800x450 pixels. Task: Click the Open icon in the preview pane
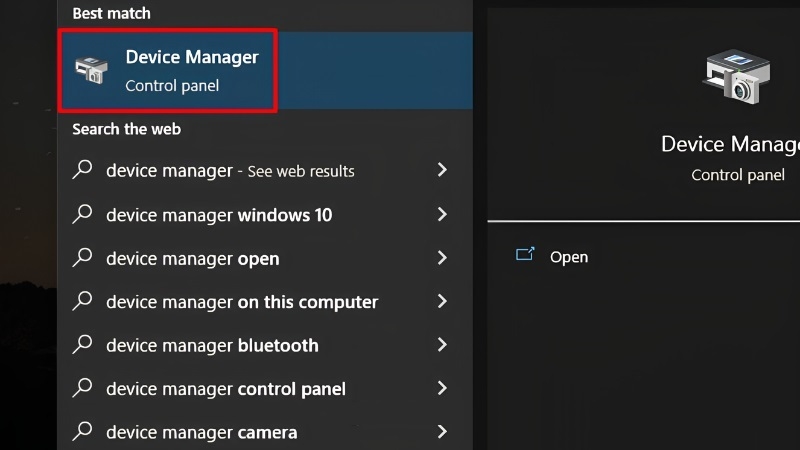pyautogui.click(x=525, y=254)
